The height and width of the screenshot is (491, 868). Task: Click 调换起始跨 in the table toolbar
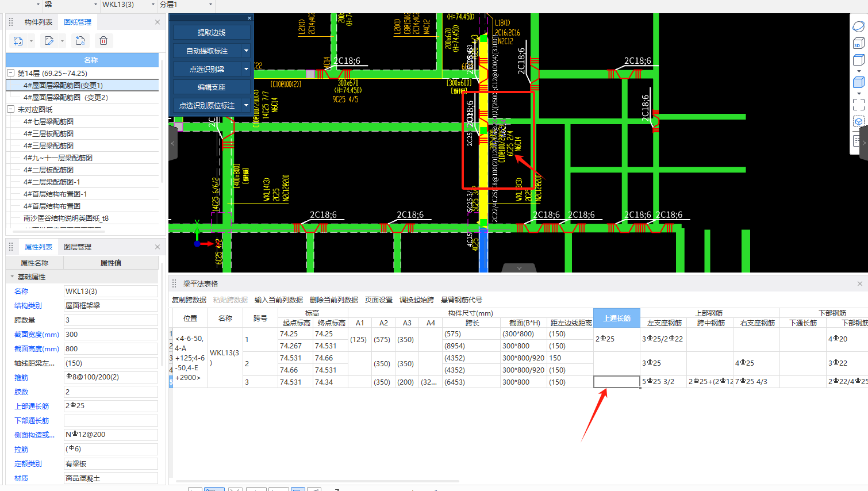pos(417,300)
